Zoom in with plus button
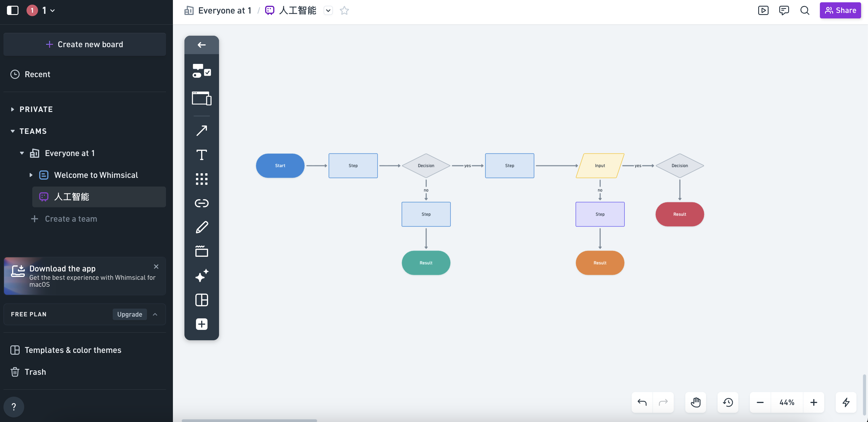Viewport: 868px width, 422px height. point(814,402)
